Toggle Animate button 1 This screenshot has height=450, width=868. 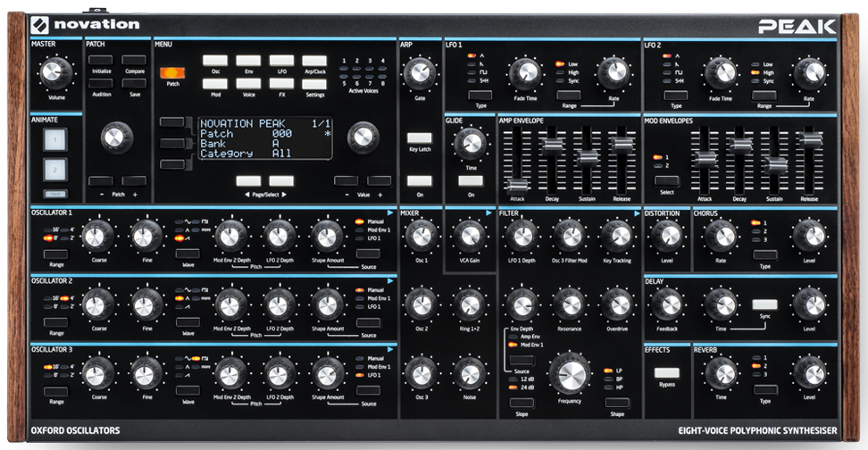coord(55,140)
